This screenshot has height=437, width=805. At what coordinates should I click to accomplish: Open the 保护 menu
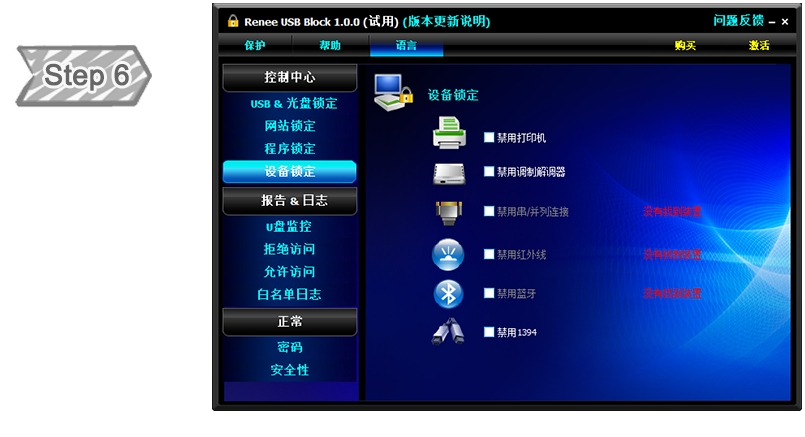tap(255, 45)
